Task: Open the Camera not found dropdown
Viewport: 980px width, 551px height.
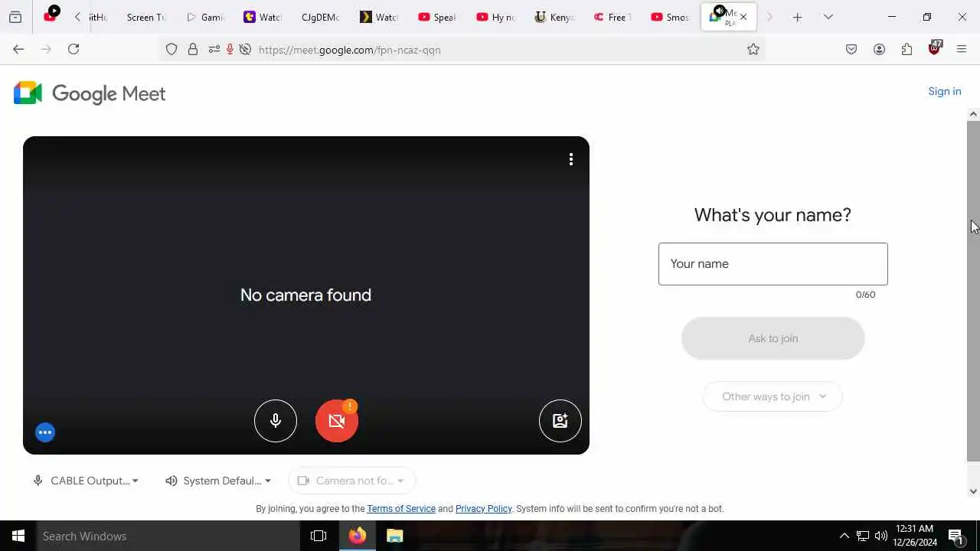Action: (x=352, y=481)
